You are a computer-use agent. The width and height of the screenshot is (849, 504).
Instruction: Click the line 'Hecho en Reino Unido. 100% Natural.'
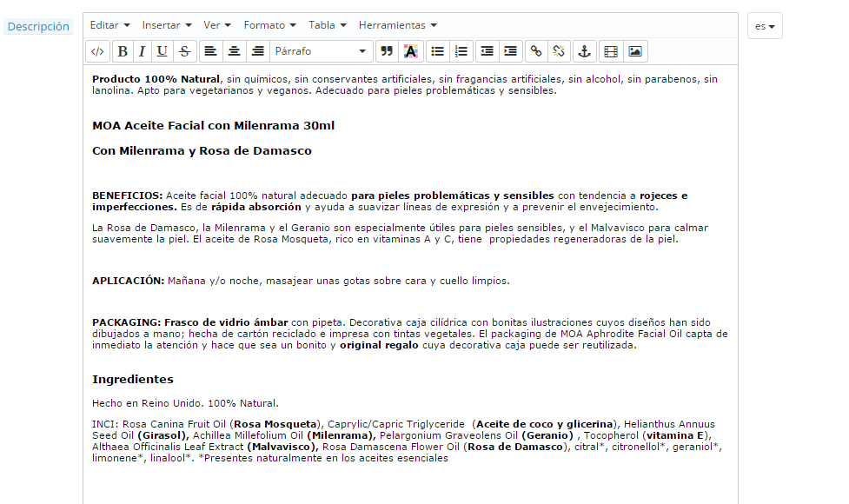[x=185, y=403]
